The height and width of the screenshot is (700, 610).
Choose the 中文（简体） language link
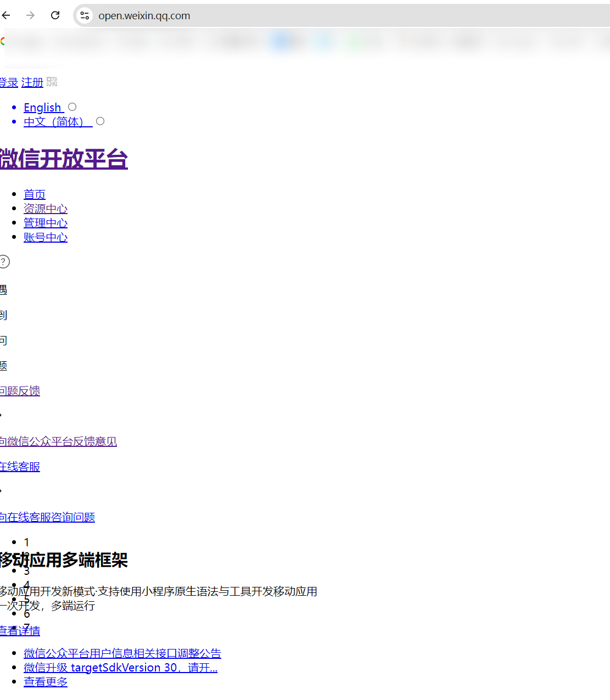click(x=58, y=122)
